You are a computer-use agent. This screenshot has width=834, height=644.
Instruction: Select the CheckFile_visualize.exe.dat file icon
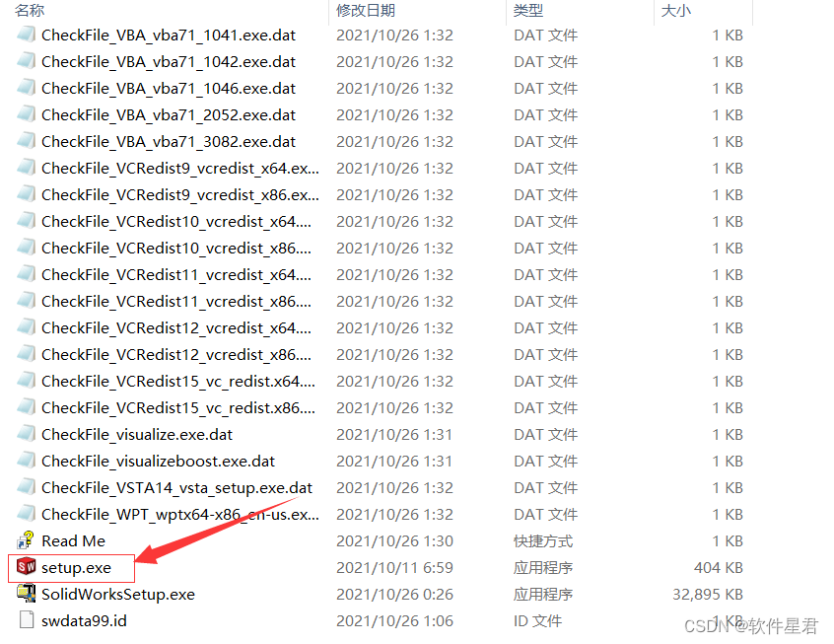26,434
